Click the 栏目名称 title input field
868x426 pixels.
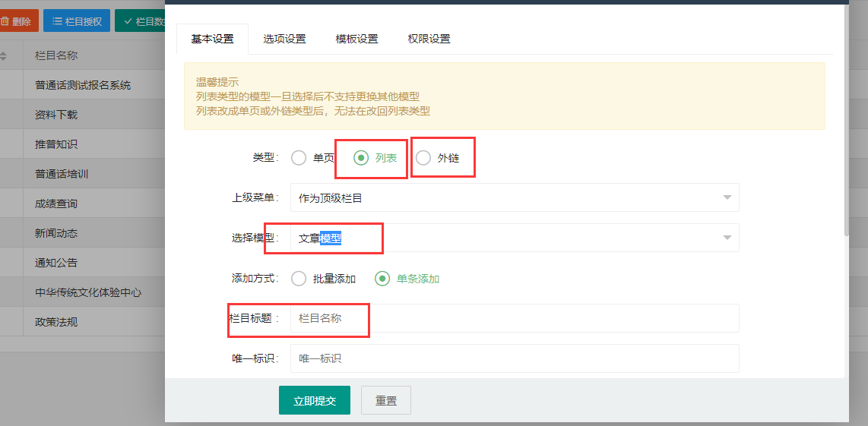515,318
